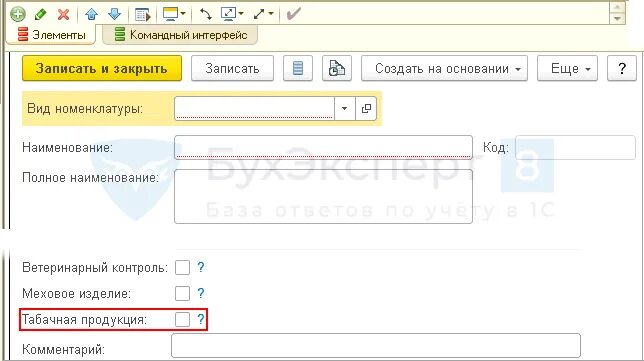The height and width of the screenshot is (361, 644).
Task: Click the help question mark for Табачная продукция
Action: point(200,319)
